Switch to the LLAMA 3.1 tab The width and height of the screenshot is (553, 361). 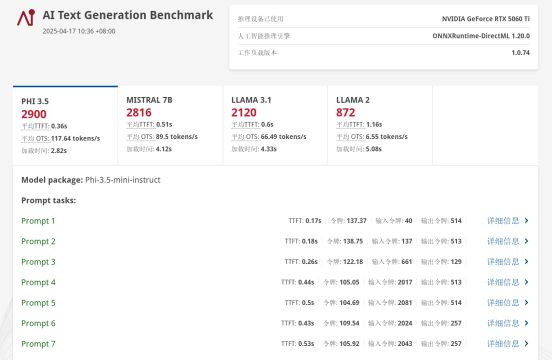tap(275, 125)
